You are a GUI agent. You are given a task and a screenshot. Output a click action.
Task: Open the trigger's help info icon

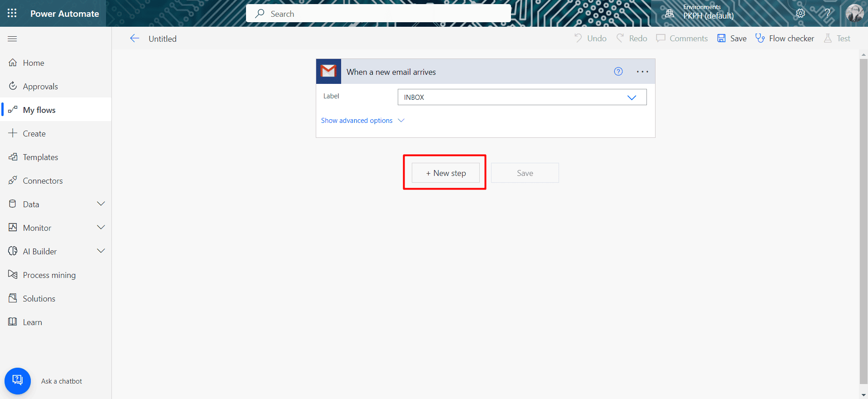pos(618,72)
